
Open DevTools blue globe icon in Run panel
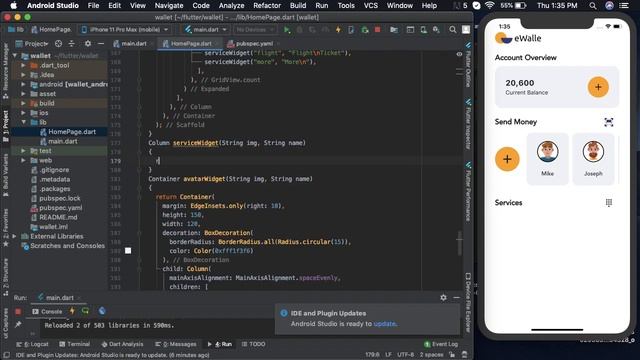(x=102, y=311)
